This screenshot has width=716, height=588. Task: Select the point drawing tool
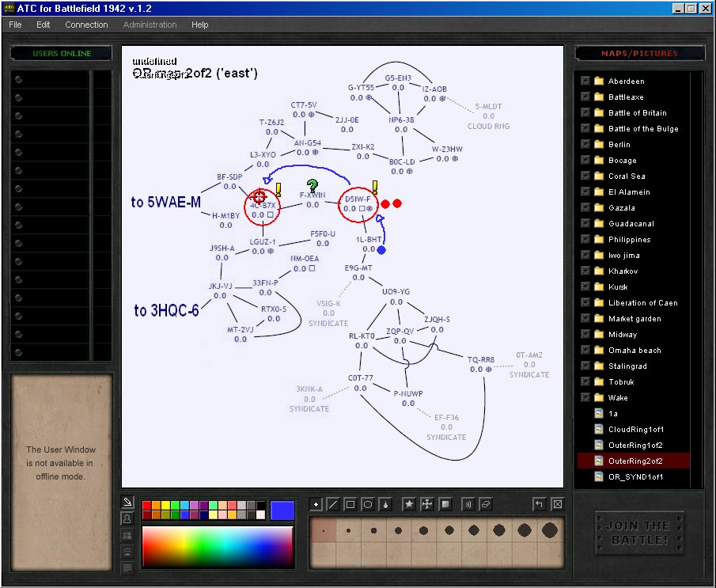coord(316,504)
